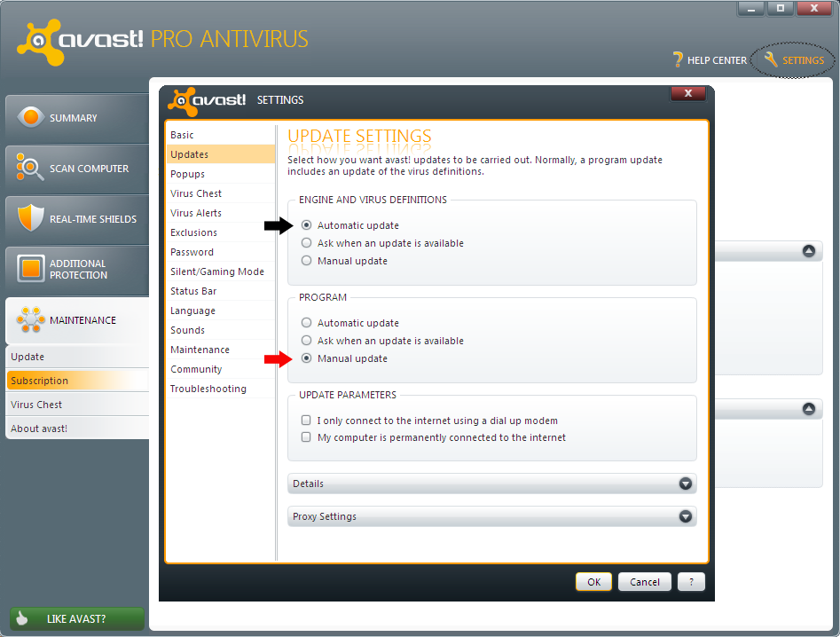The height and width of the screenshot is (637, 840).
Task: Open the Password settings category
Action: point(221,252)
